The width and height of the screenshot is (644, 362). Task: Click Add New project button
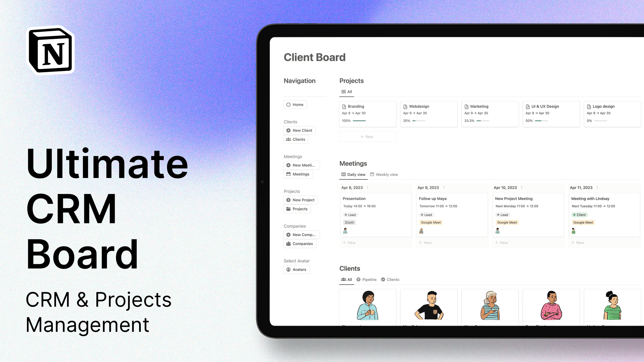click(302, 200)
